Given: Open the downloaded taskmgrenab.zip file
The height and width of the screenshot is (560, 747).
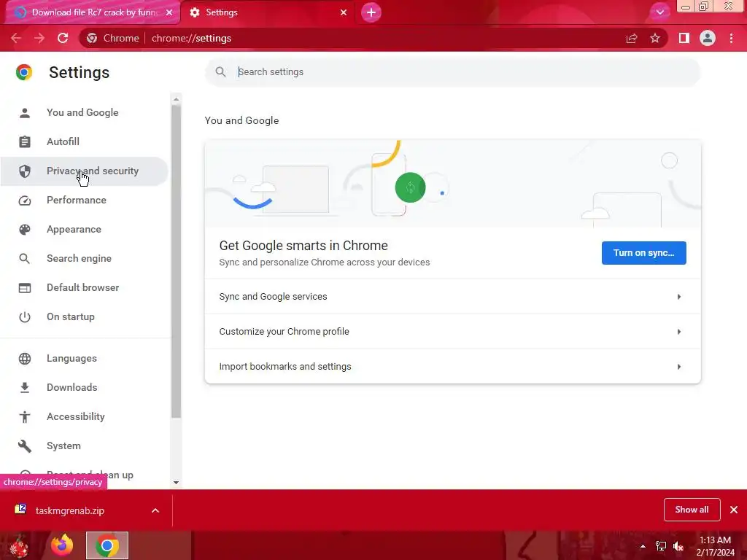Looking at the screenshot, I should [69, 510].
